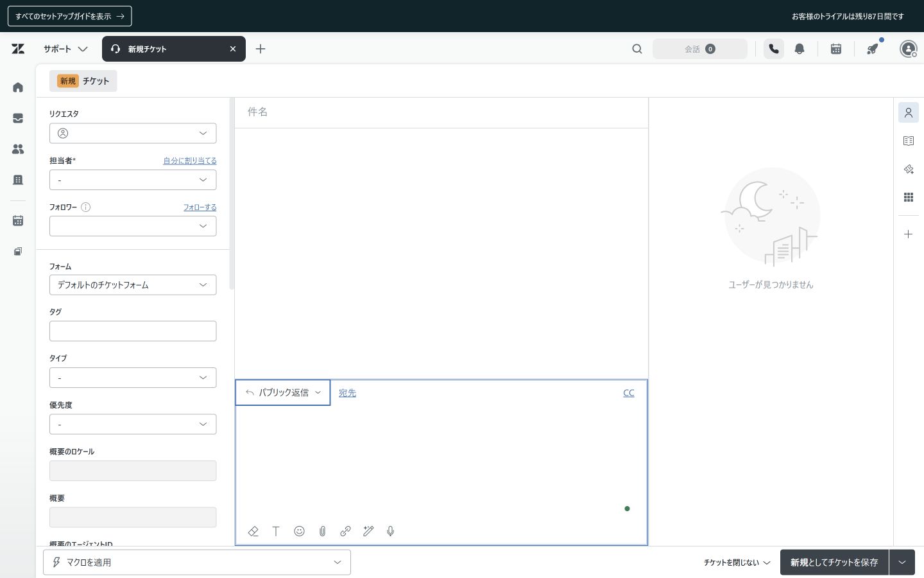Click the search magnifier icon

(637, 49)
